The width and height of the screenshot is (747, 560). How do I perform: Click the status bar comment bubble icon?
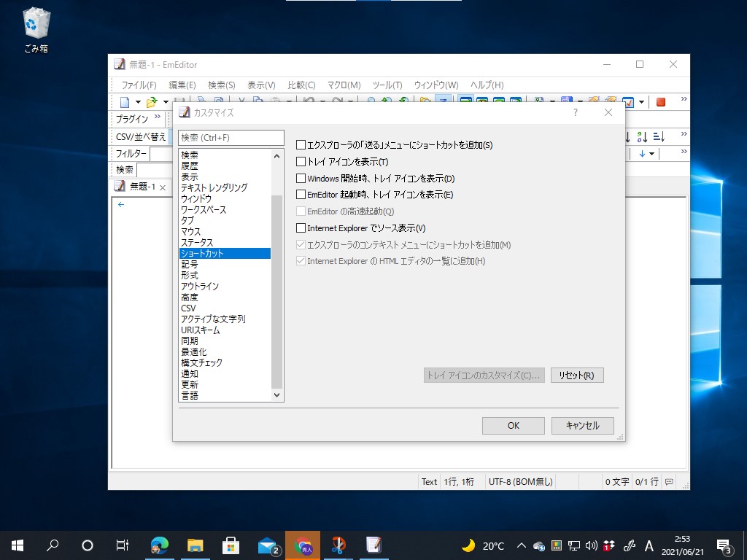click(x=668, y=481)
